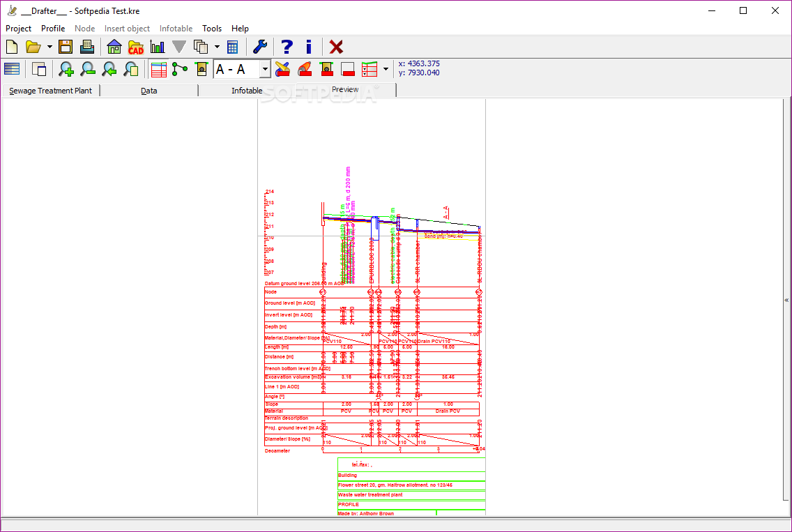The width and height of the screenshot is (792, 532).
Task: Toggle the red table grid view
Action: pyautogui.click(x=158, y=69)
